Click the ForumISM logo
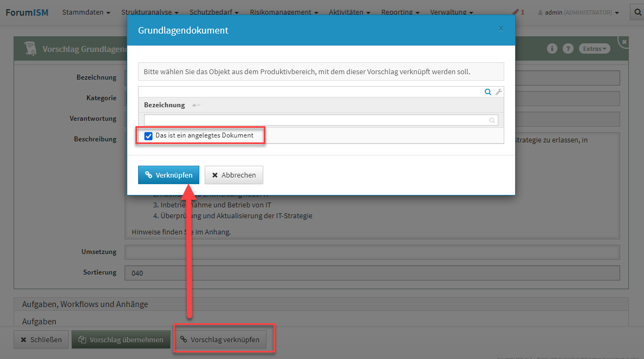Viewport: 644px width, 359px height. tap(27, 12)
